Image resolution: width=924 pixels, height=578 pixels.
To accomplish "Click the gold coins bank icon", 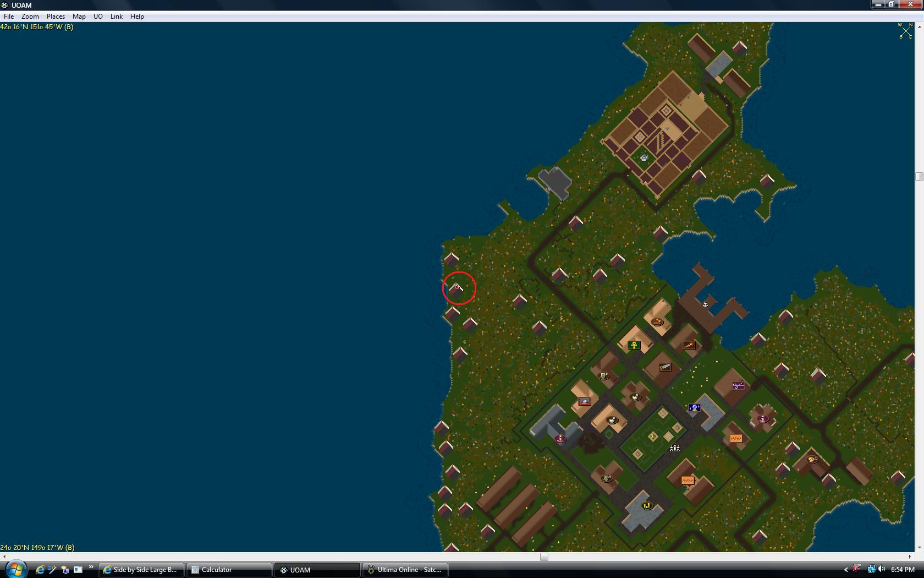I will click(x=647, y=505).
